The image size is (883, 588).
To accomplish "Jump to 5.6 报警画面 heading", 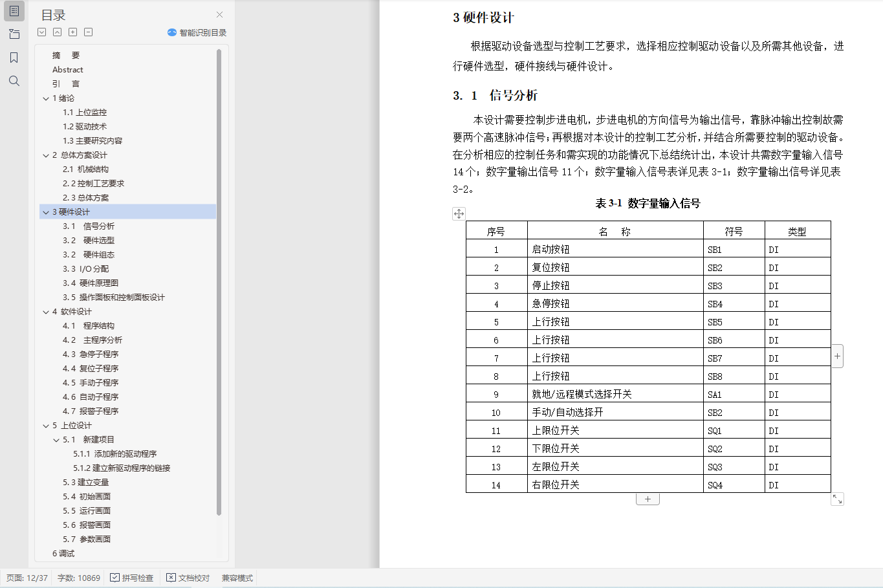I will click(87, 525).
